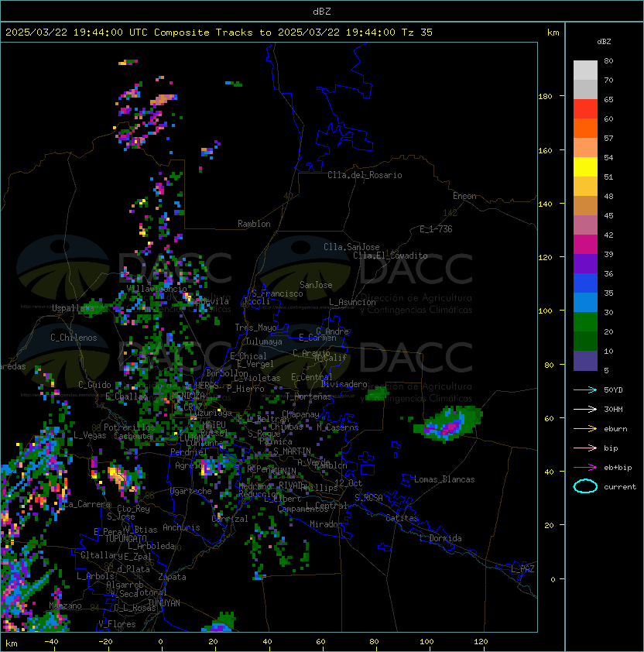Click the '30HM' legend label
Viewport: 644px width, 652px height.
613,410
